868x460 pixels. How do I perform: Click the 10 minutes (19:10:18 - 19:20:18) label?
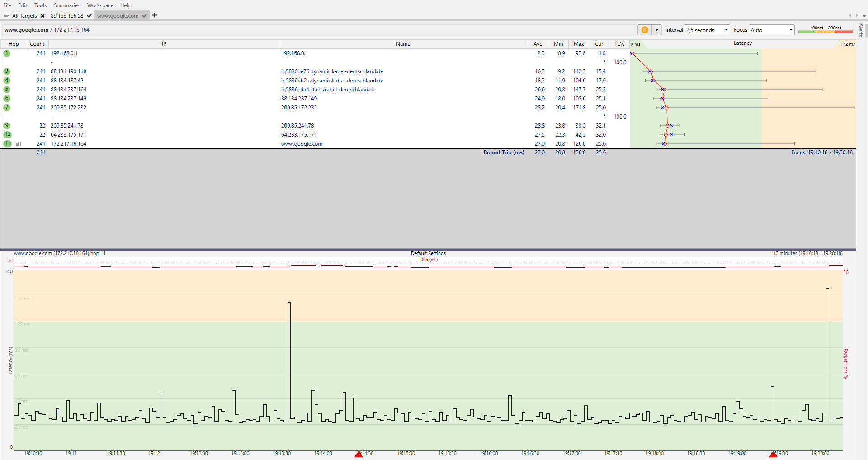tap(807, 253)
